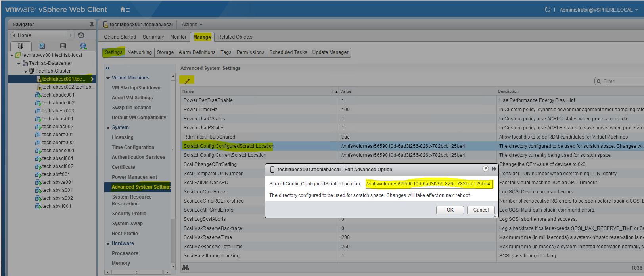Screen dimensions: 644x276
Task: Click the pencil edit icon
Action: point(187,81)
